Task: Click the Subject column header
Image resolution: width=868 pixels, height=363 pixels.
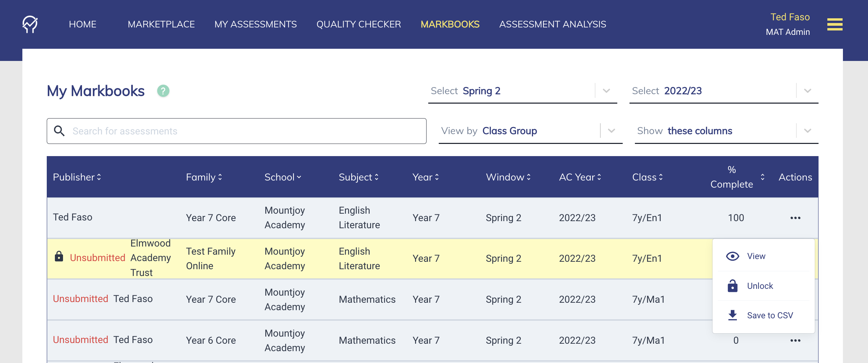Action: [355, 177]
